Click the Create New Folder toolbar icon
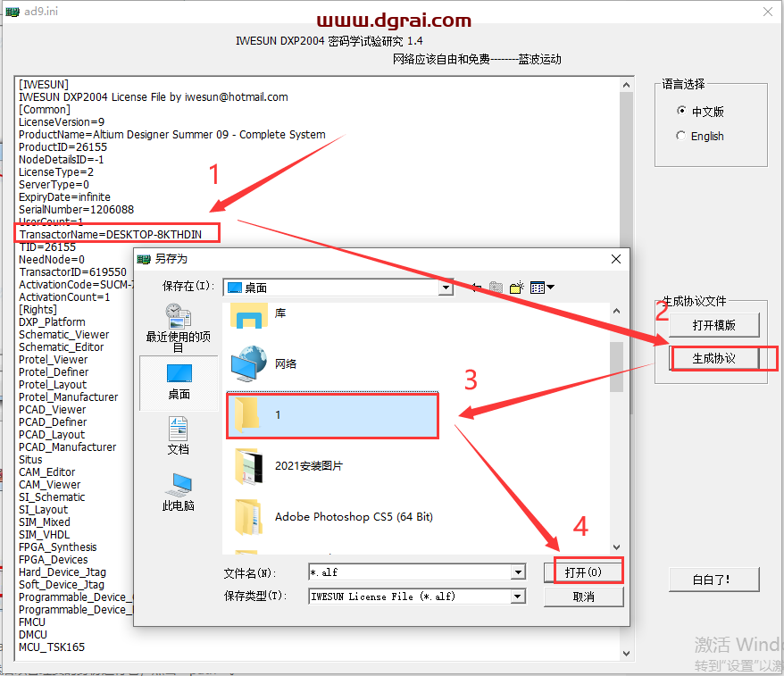The width and height of the screenshot is (784, 676). pos(516,288)
